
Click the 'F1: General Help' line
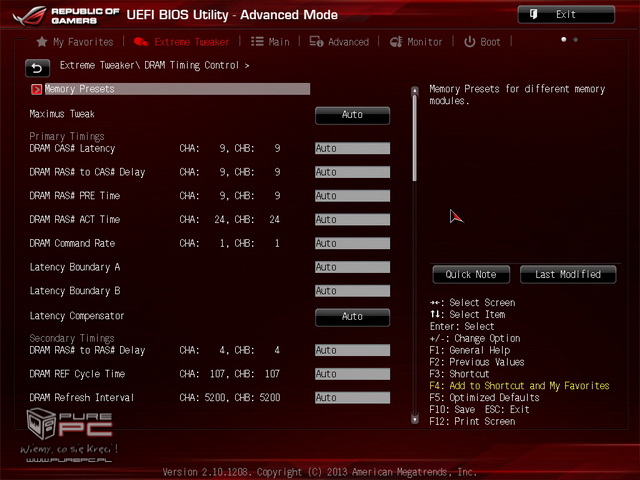tap(470, 350)
